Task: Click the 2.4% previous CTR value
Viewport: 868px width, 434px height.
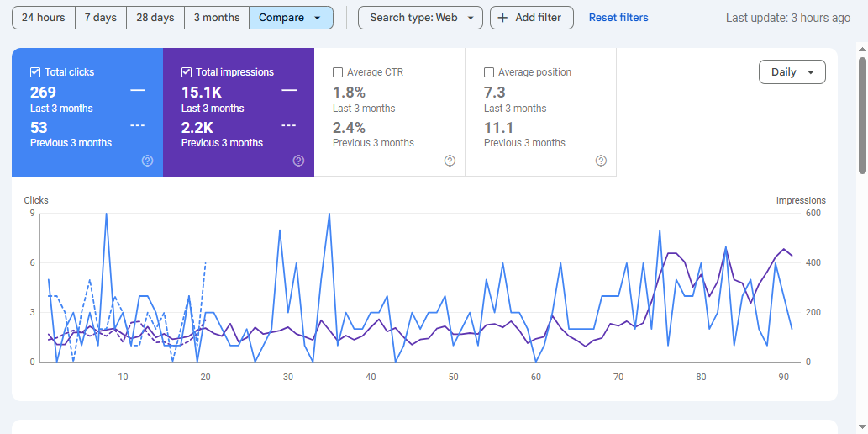Action: coord(349,128)
